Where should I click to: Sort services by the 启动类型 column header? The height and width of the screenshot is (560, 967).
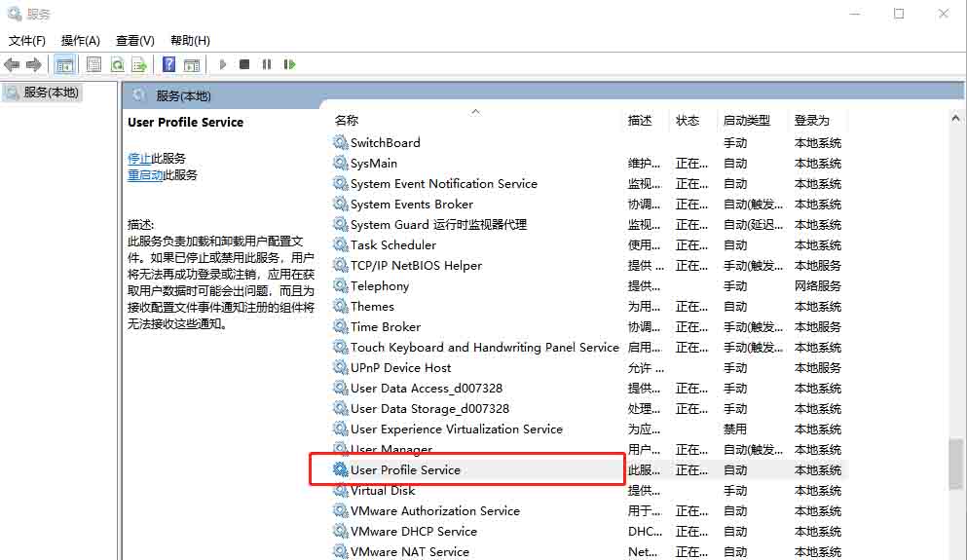click(747, 121)
